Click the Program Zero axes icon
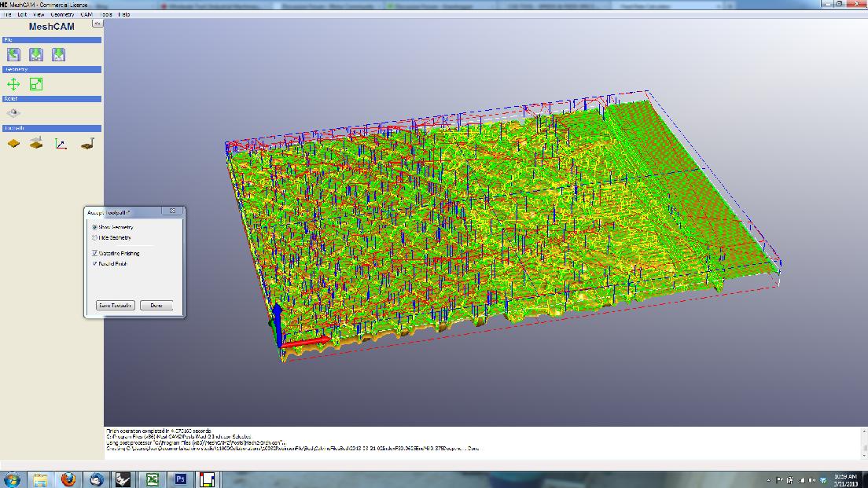Viewport: 868px width, 488px height. pos(61,144)
